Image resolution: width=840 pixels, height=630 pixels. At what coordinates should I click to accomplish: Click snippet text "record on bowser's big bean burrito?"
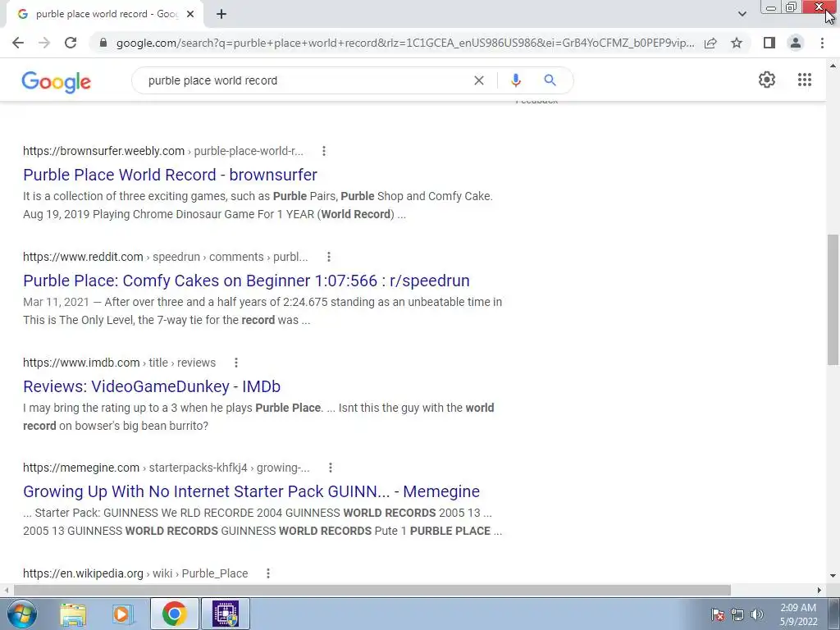point(116,426)
